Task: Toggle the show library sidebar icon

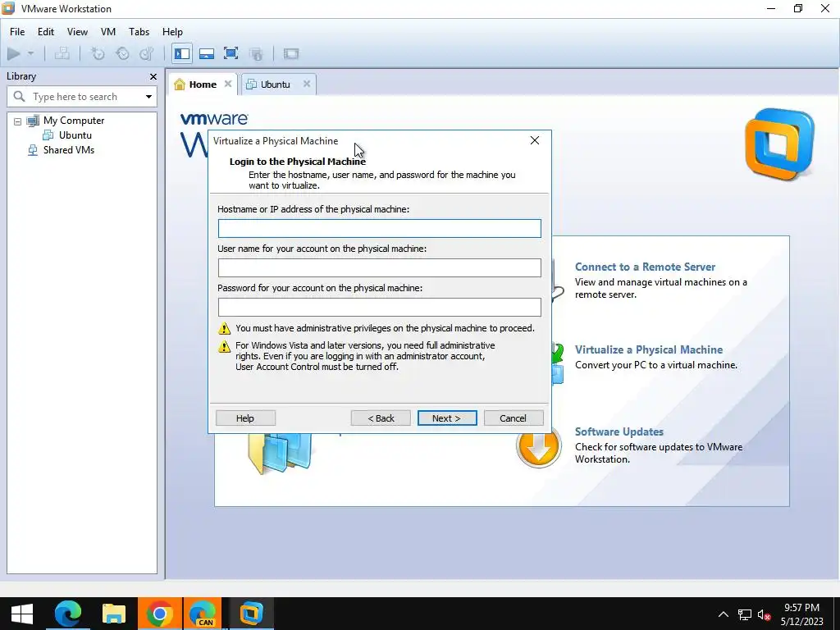Action: [182, 53]
